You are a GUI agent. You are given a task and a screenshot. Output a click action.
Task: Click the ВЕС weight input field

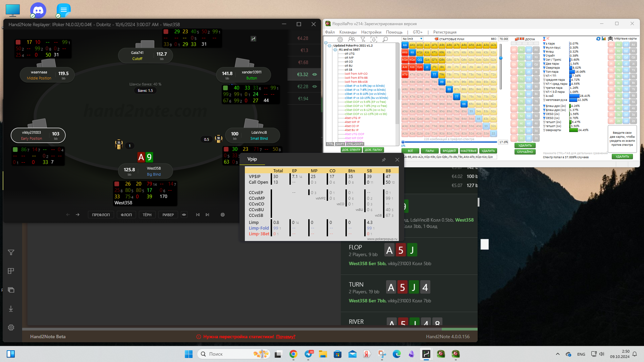coord(503,39)
